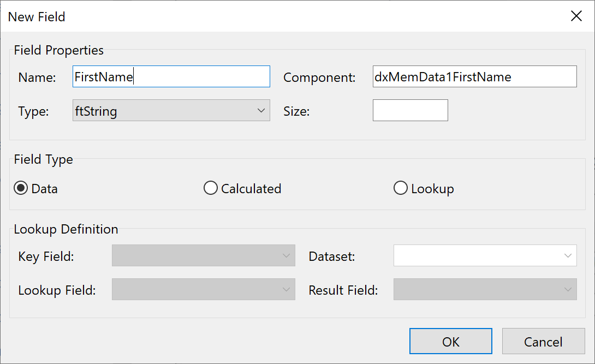
Task: Expand the Lookup Field combo box
Action: 203,290
